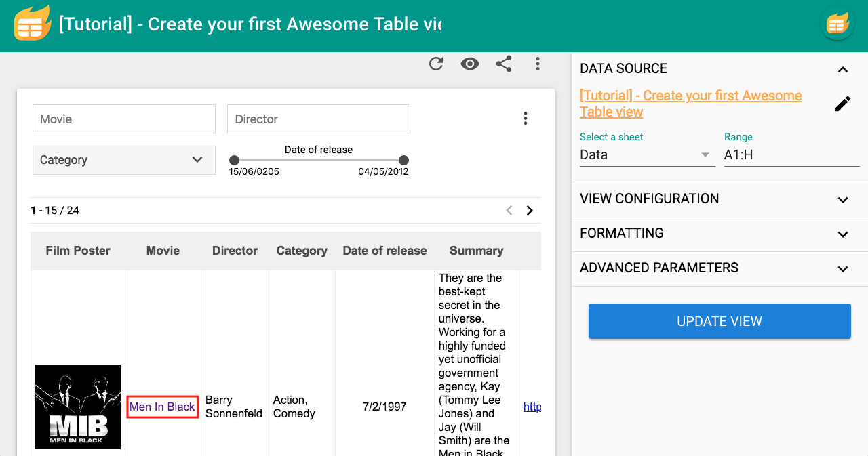The height and width of the screenshot is (456, 868).
Task: Click the 7/2/1997 release date cell
Action: tap(384, 407)
